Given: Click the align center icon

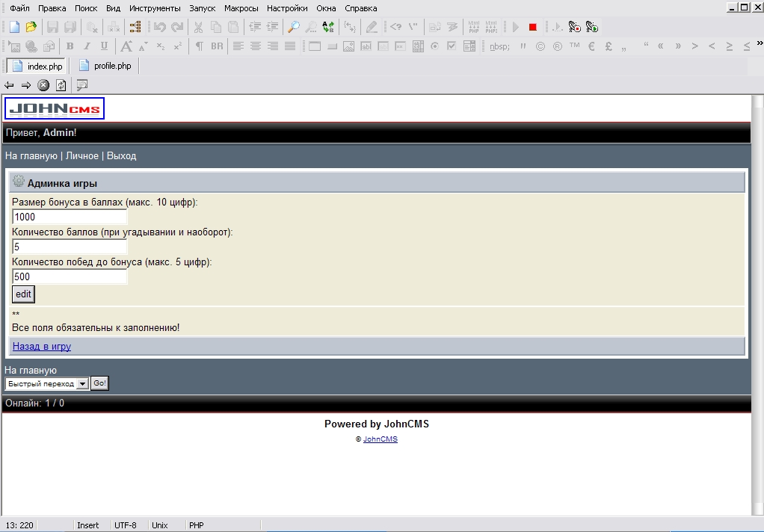Looking at the screenshot, I should (x=256, y=46).
